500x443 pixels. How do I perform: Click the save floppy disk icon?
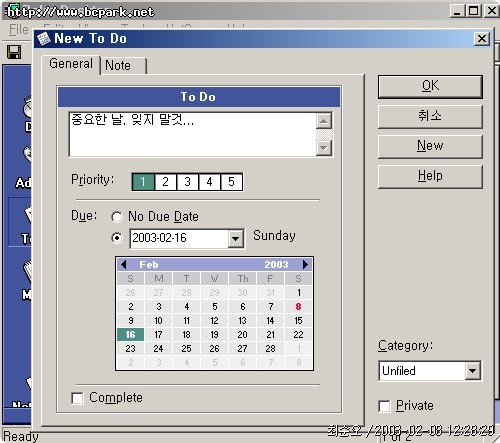14,52
